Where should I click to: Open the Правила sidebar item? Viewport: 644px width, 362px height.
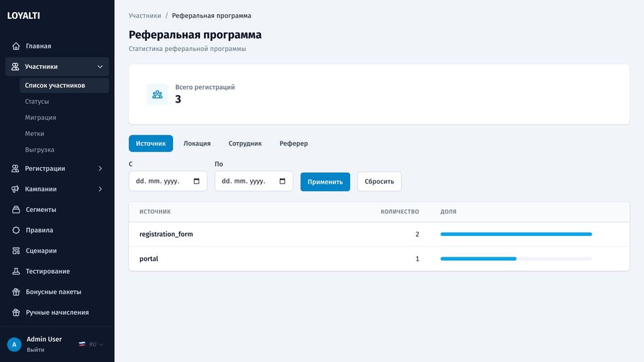tap(57, 230)
